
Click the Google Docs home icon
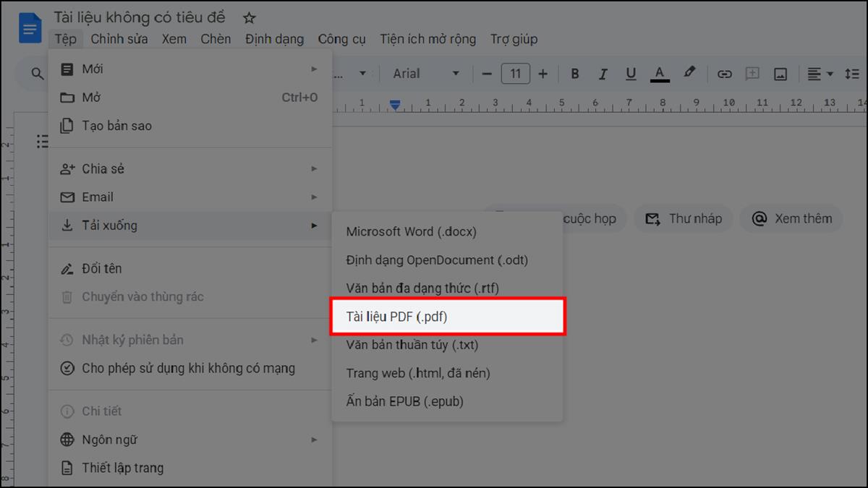29,27
